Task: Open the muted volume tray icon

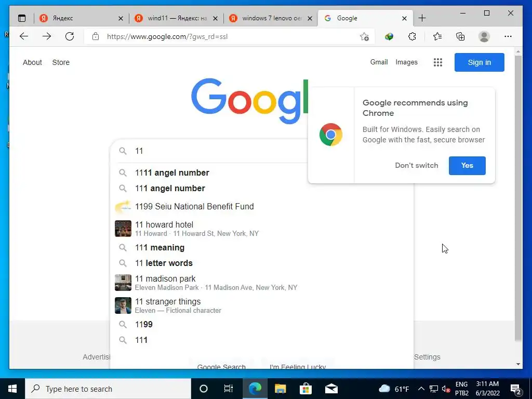Action: 446,389
